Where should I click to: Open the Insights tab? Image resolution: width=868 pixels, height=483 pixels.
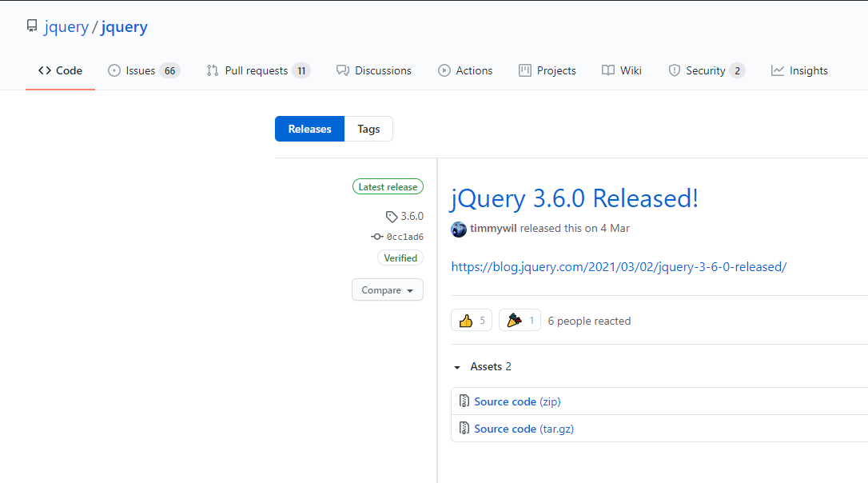(x=799, y=70)
